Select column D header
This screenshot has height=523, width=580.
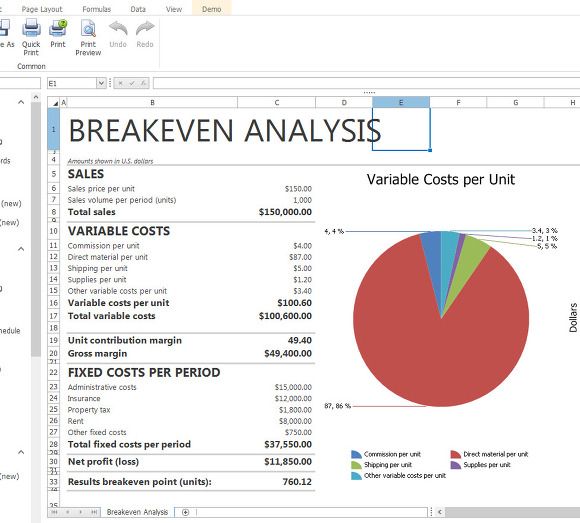344,102
